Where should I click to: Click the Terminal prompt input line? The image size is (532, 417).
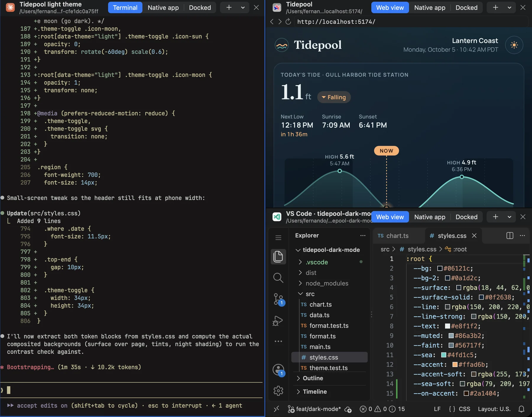[132, 390]
